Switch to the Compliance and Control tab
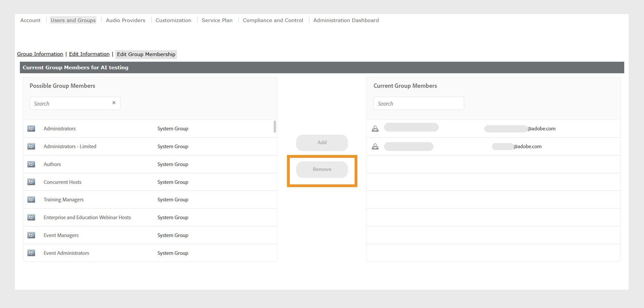The width and height of the screenshot is (644, 308). point(273,20)
